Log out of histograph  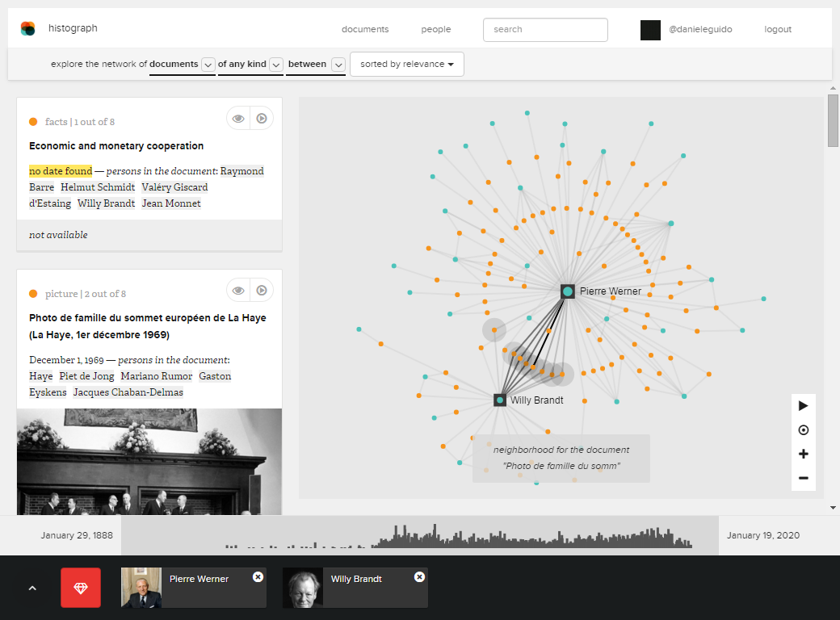pyautogui.click(x=777, y=29)
